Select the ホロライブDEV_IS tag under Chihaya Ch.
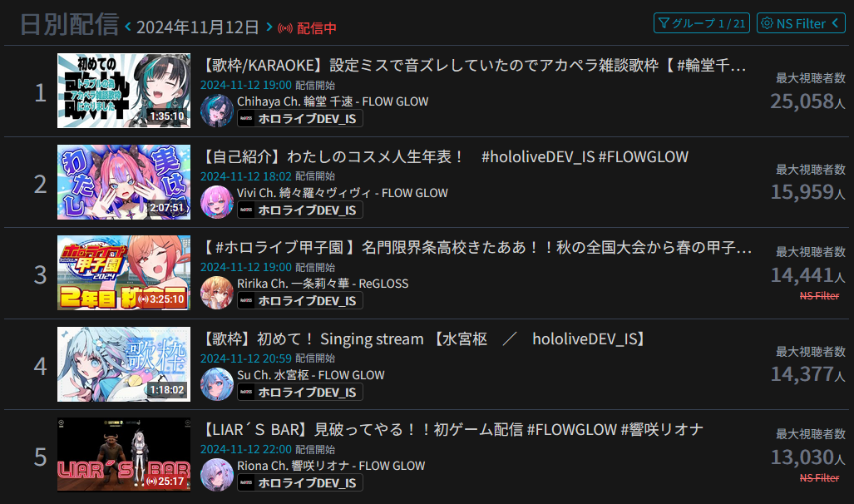This screenshot has width=854, height=504. [300, 118]
